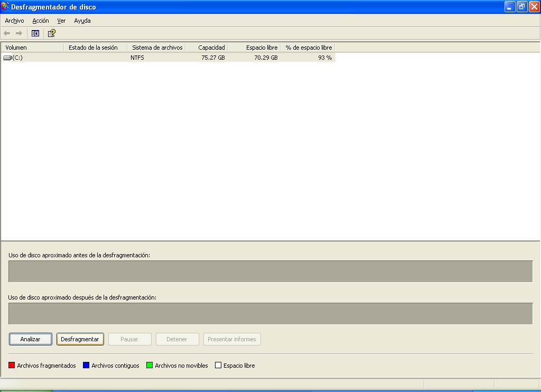
Task: Select the 93 % free space value
Action: pyautogui.click(x=325, y=58)
